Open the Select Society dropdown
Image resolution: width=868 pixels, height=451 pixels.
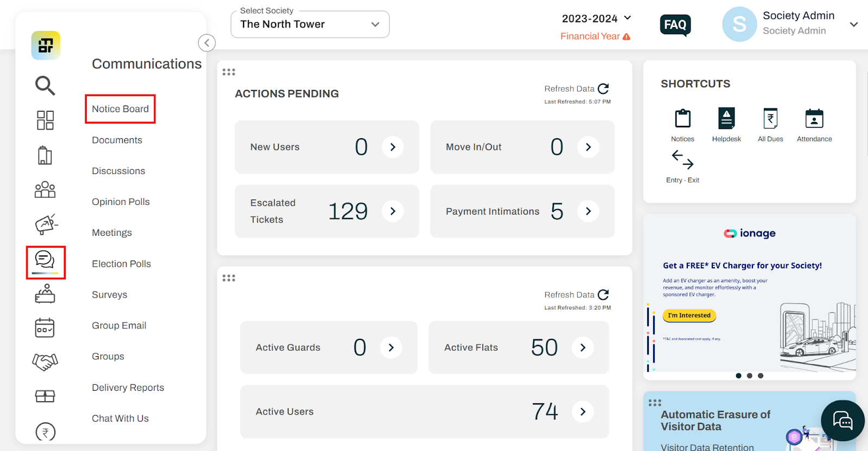point(310,24)
